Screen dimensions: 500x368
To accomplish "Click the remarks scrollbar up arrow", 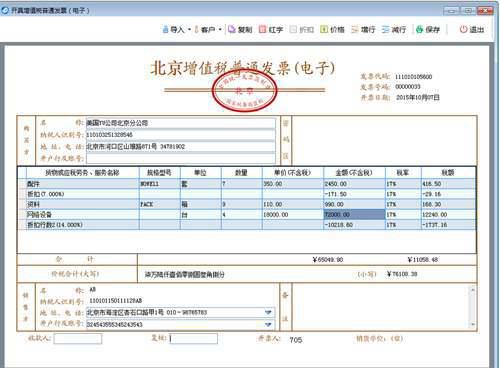I will tap(473, 290).
